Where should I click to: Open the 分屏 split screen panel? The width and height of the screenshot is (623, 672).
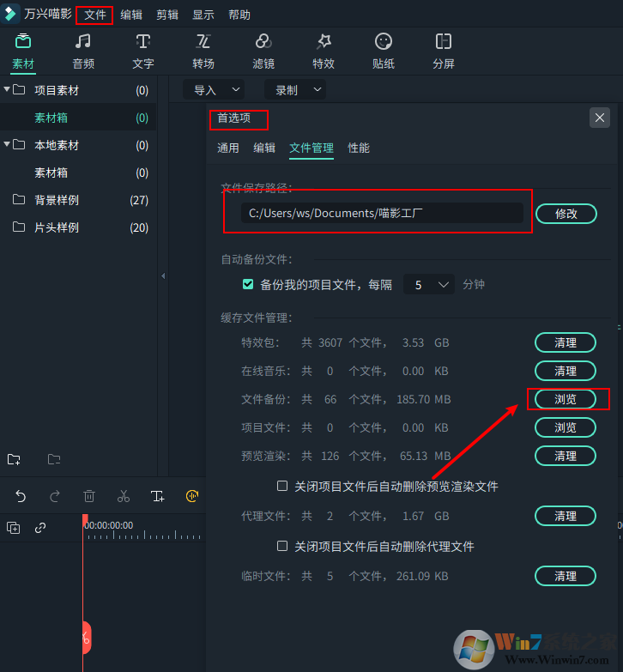point(444,51)
